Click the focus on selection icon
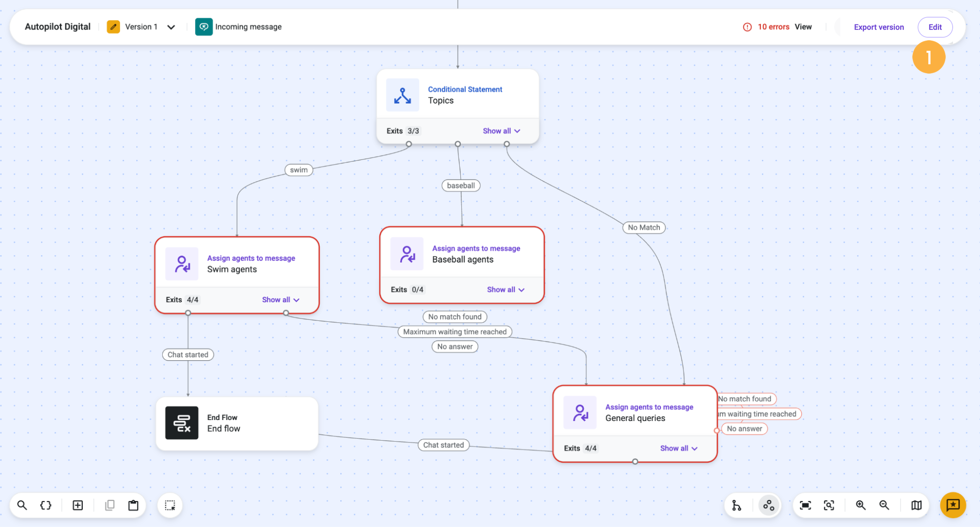This screenshot has height=527, width=980. click(829, 505)
